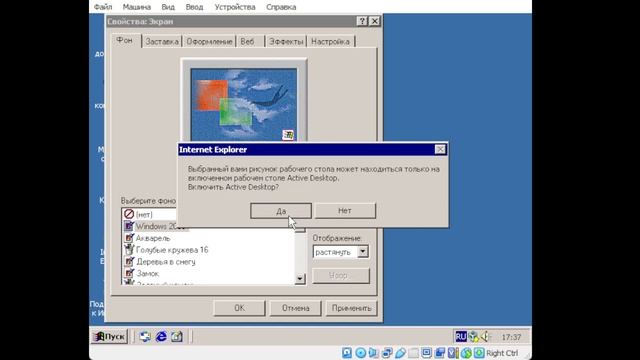Click the network adapters indicator icon
Viewport: 640px width, 360px height.
[x=387, y=353]
